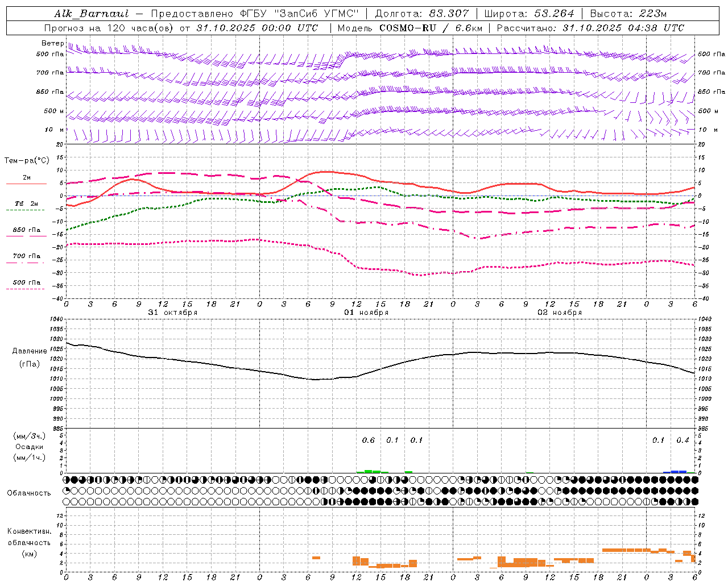Screen dimensions: 728x582
Task: Click the Тем-ра(°C) axis title
Action: [27, 161]
